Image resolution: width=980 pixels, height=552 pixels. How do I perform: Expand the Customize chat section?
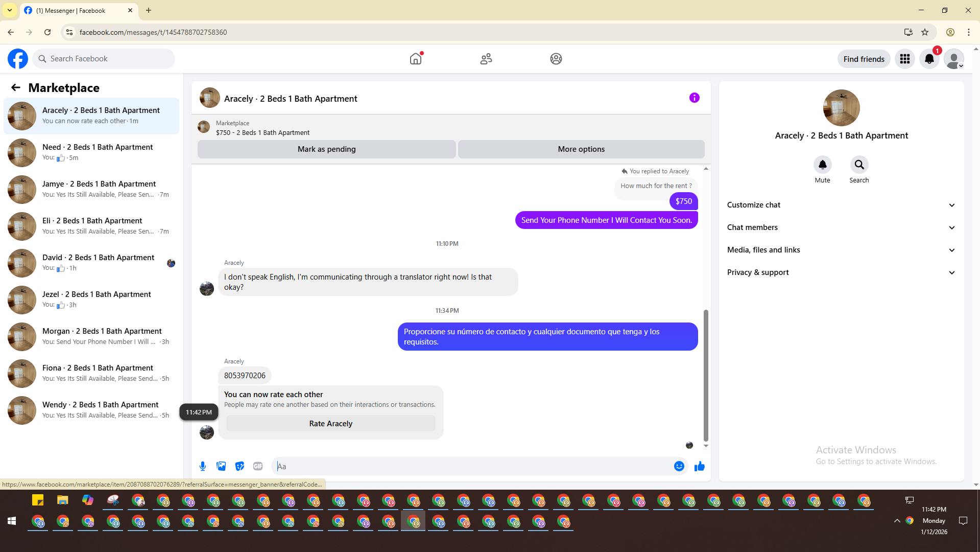tap(841, 205)
